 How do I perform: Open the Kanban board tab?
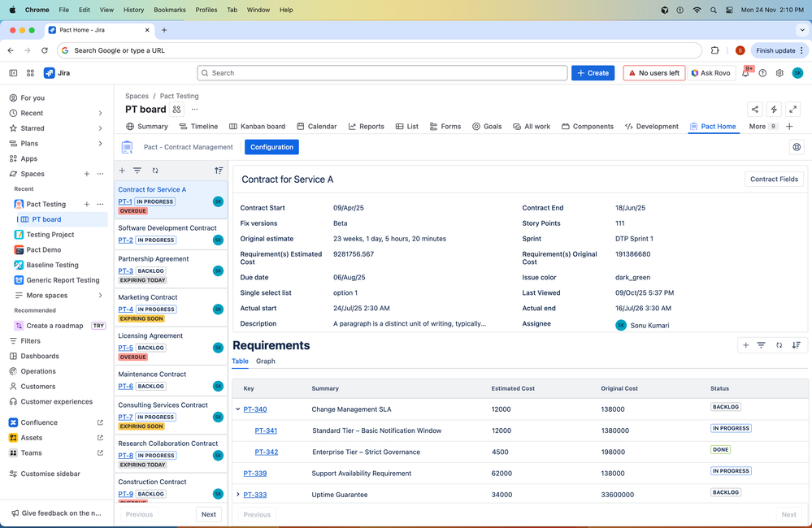pos(258,126)
